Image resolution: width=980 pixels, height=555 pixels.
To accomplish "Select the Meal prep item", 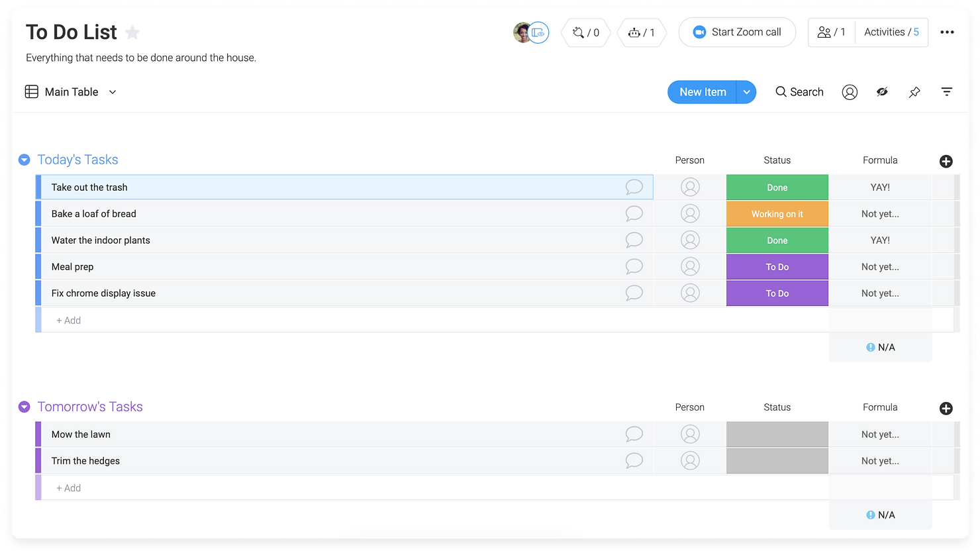I will coord(72,267).
